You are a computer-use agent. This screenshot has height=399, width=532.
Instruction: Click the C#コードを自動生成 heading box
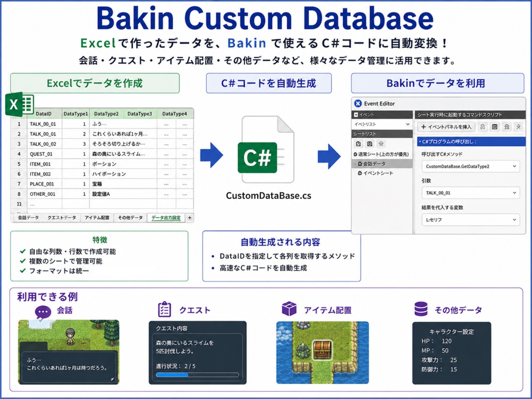269,83
